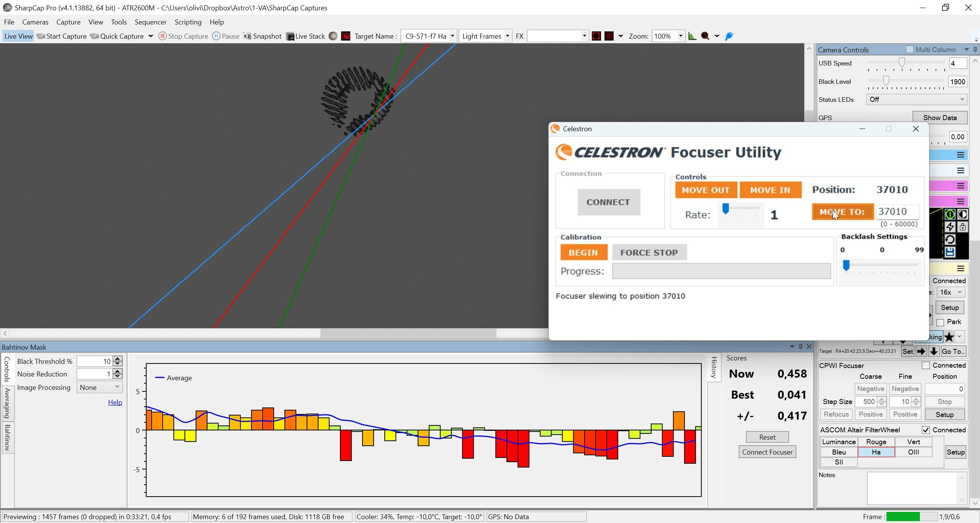980x523 pixels.
Task: Expand the Image Processing dropdown
Action: tap(100, 387)
